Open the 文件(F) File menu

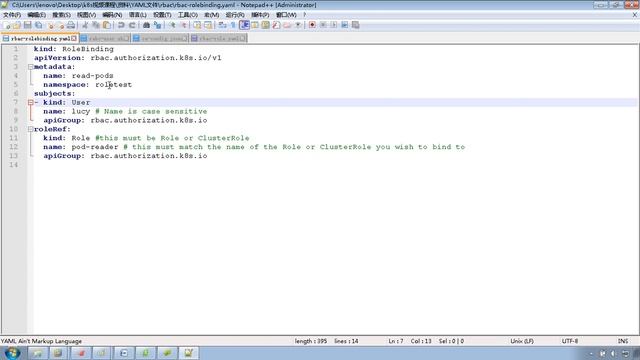point(12,15)
